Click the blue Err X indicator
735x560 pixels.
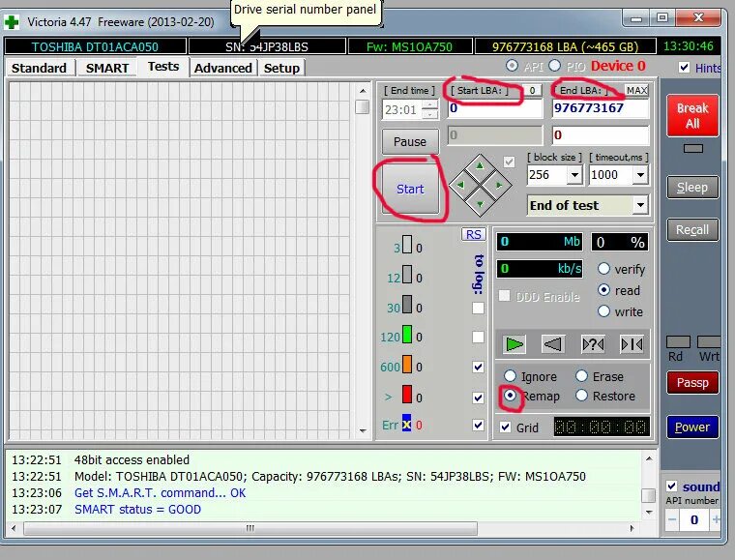click(406, 424)
